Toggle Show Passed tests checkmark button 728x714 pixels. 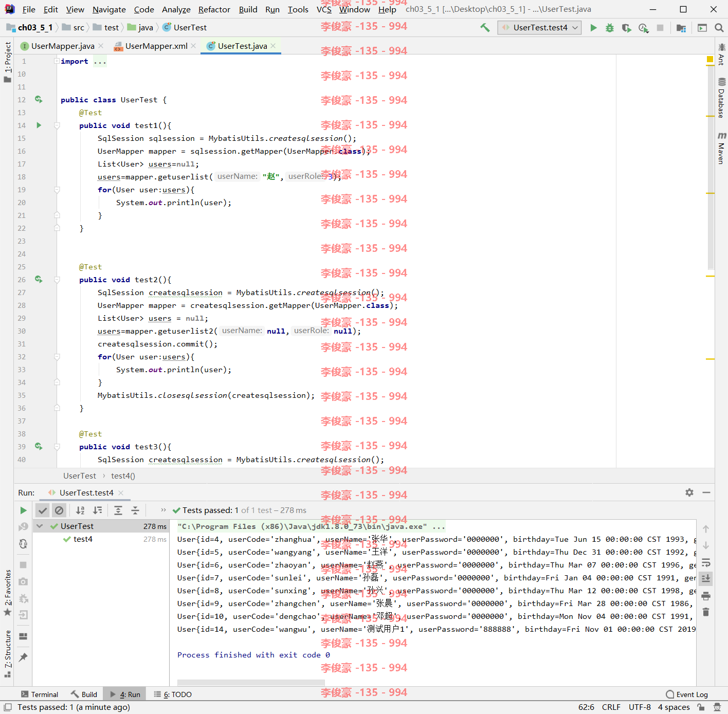coord(43,510)
